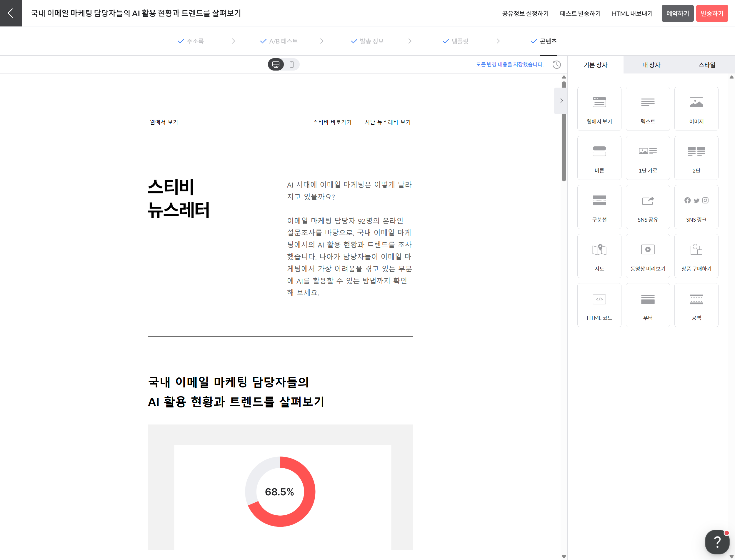Open the help question mark bubble
This screenshot has height=560, width=735.
pos(717,541)
